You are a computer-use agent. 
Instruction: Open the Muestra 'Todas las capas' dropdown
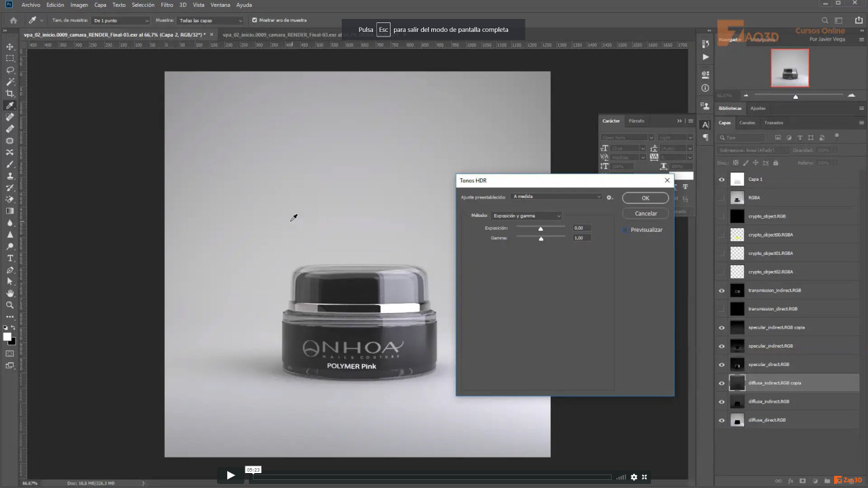[210, 20]
